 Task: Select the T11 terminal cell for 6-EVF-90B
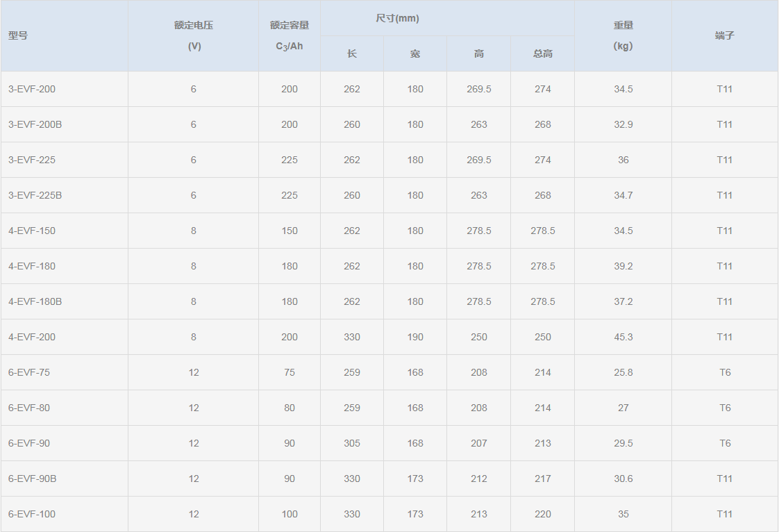(x=725, y=479)
